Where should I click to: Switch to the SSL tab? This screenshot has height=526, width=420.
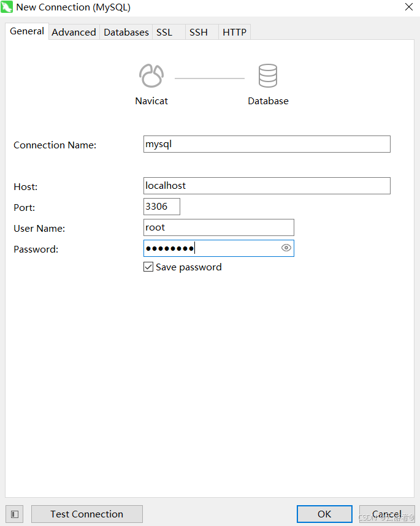point(169,32)
